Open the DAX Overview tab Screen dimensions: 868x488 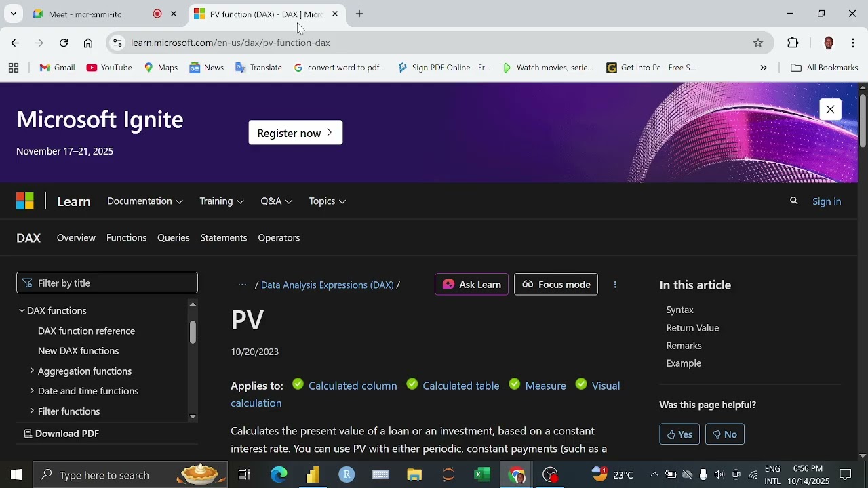[x=76, y=238]
